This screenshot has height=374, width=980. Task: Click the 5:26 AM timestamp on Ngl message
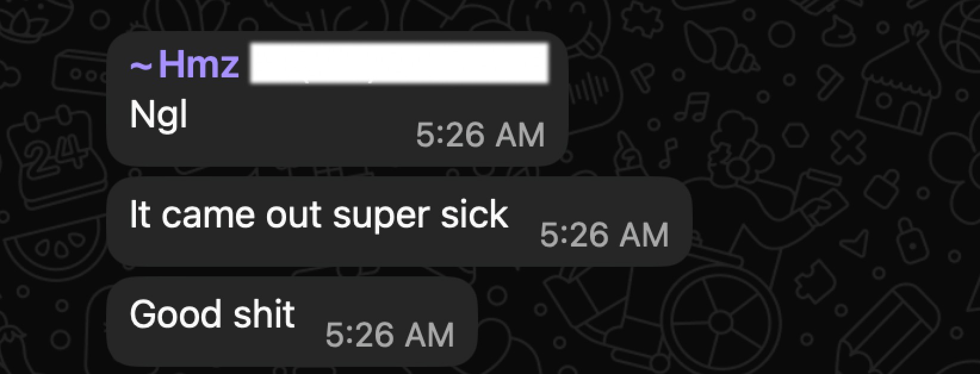point(480,136)
